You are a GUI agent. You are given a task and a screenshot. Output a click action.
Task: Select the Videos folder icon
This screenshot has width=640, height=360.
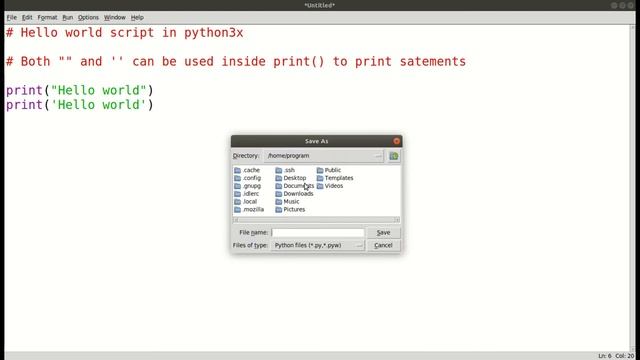(320, 186)
